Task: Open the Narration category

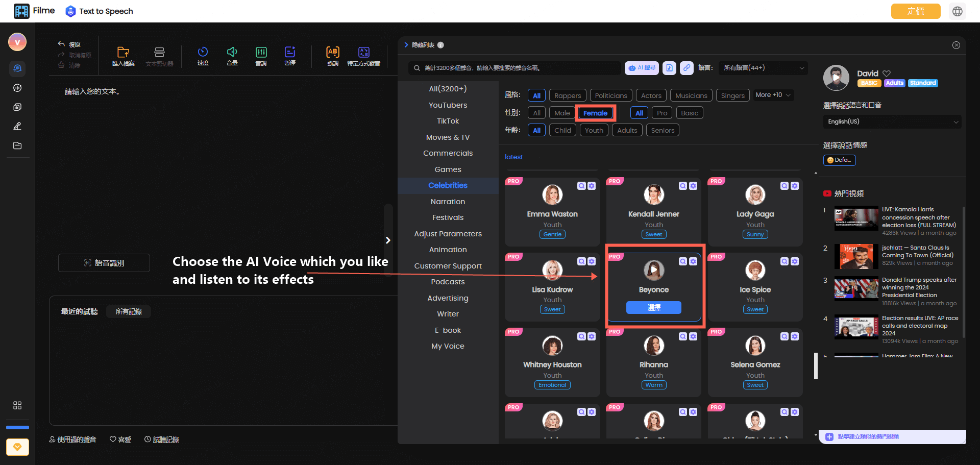Action: (x=448, y=202)
